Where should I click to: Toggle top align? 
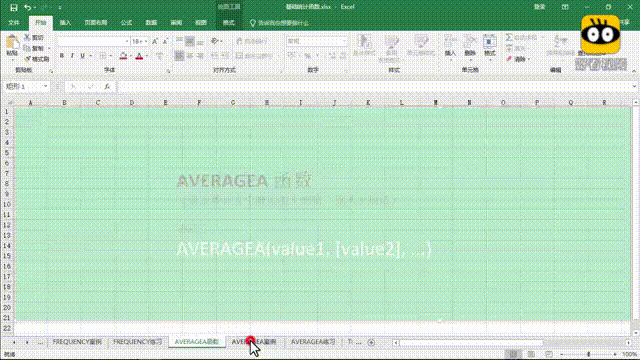pos(180,41)
